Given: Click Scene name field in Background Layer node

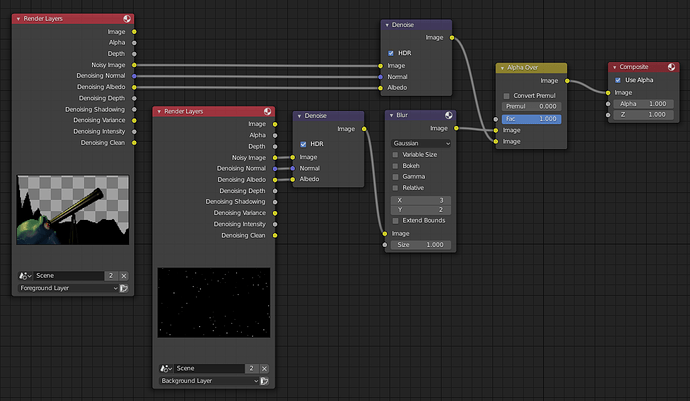Looking at the screenshot, I should click(209, 368).
